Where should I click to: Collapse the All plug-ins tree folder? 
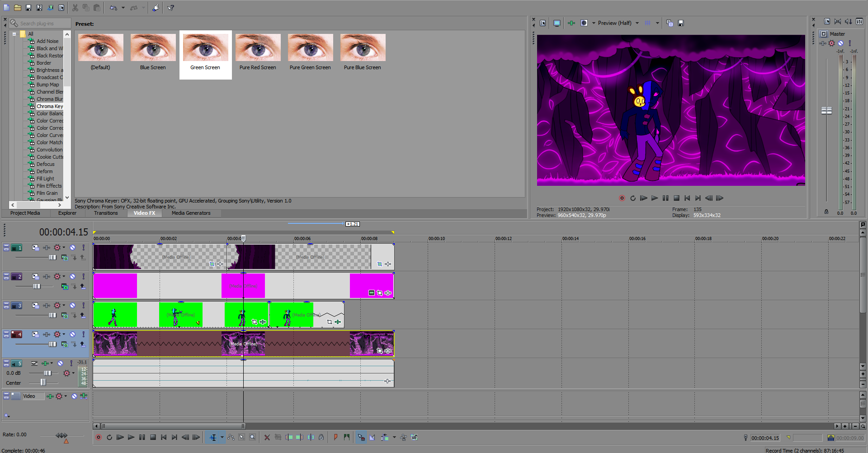pos(14,34)
